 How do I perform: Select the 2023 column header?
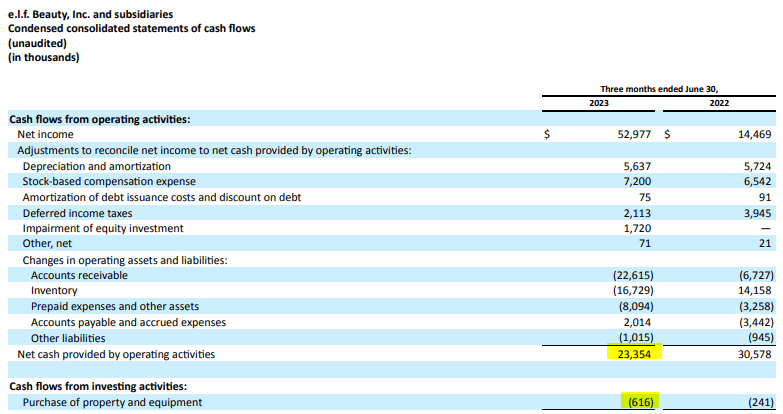599,103
